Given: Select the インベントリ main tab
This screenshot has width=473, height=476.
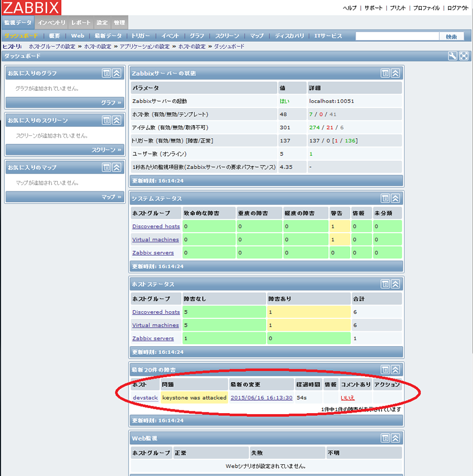Looking at the screenshot, I should 52,23.
